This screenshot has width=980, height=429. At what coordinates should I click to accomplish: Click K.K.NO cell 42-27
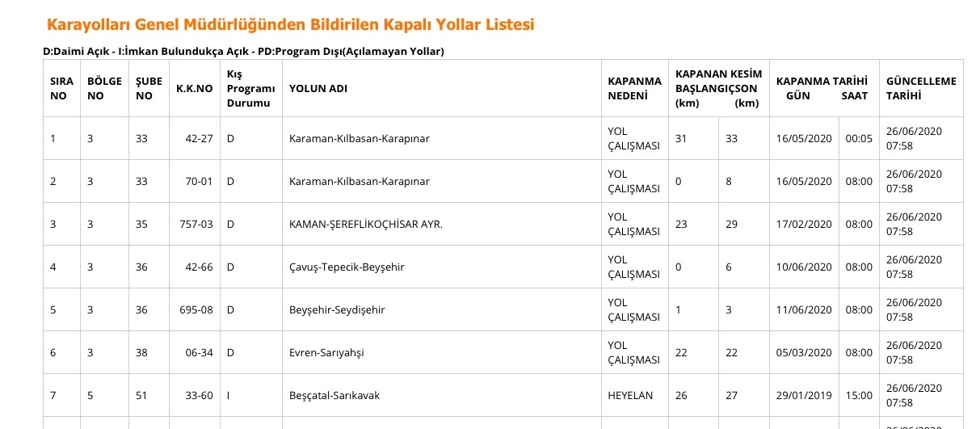pos(199,138)
